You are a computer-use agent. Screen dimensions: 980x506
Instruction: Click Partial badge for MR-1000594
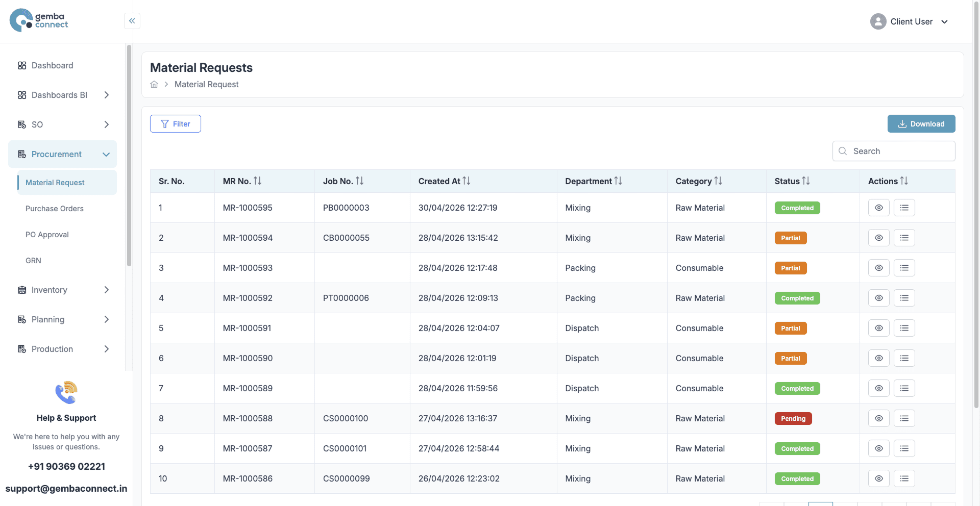[x=791, y=238]
